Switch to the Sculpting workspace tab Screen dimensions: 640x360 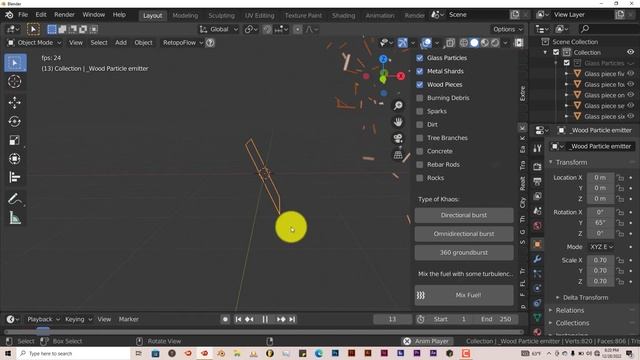tap(221, 16)
